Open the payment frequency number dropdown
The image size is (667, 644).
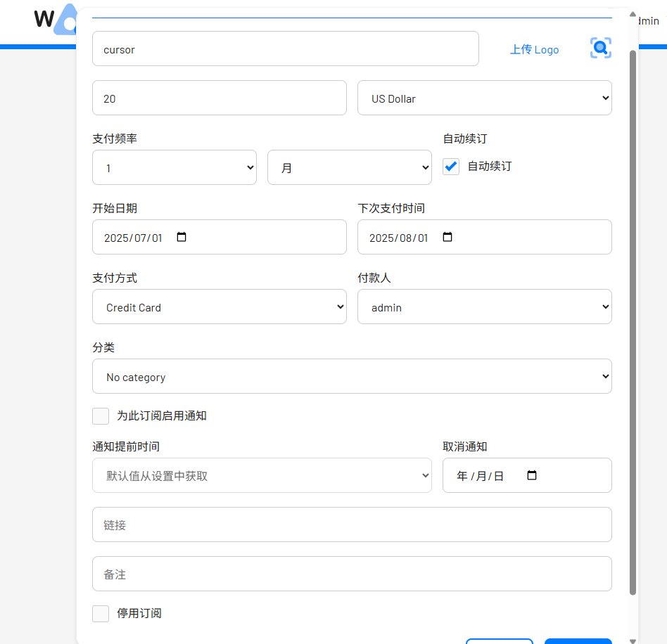click(x=174, y=167)
